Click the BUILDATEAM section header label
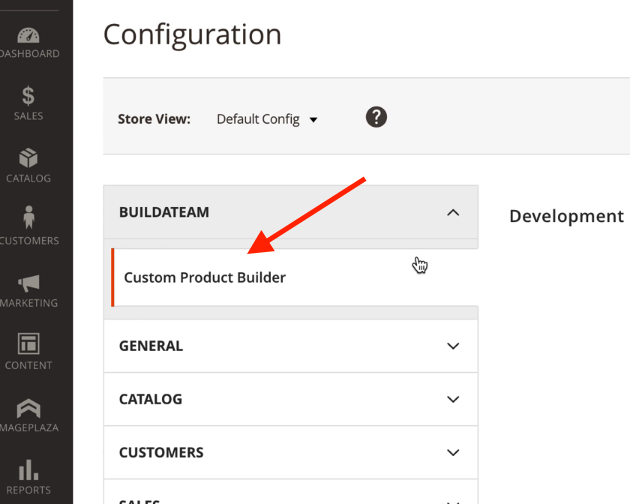630x504 pixels. [x=164, y=212]
